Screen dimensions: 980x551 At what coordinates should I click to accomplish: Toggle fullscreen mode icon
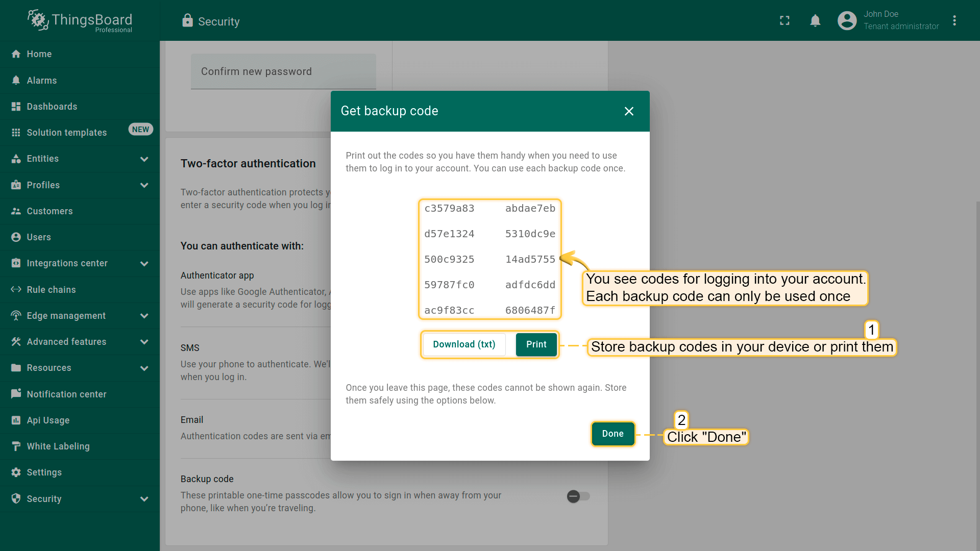[785, 20]
